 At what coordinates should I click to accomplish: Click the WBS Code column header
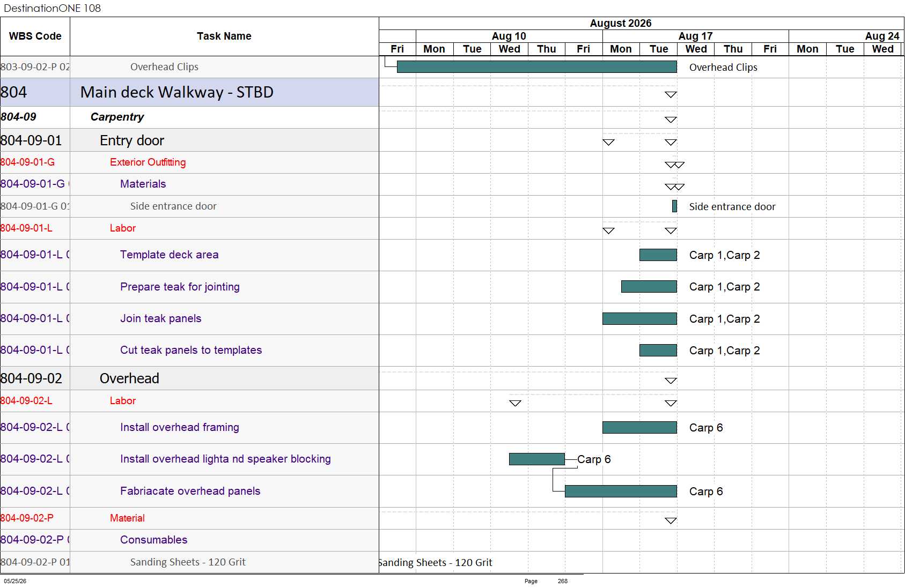(x=35, y=36)
